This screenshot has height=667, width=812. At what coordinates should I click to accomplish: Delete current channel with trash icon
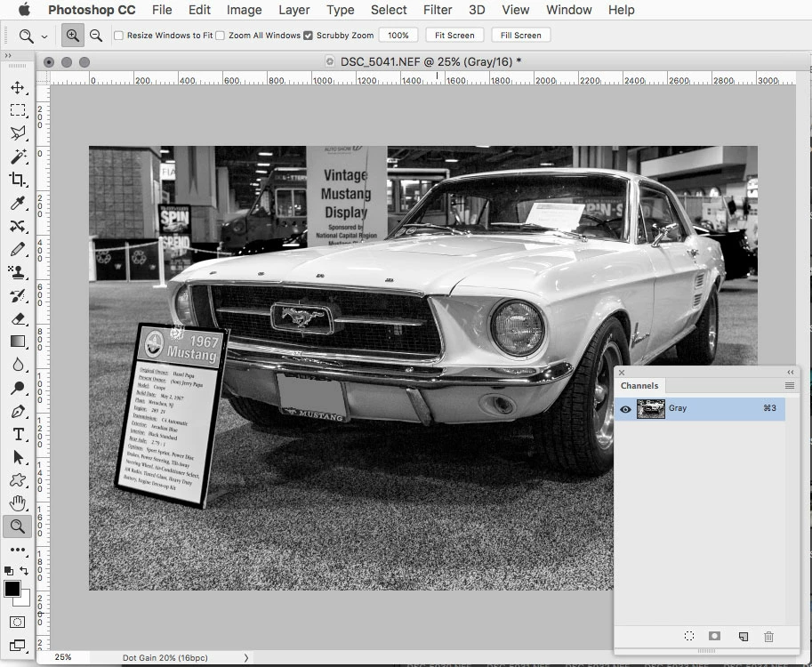(x=769, y=637)
